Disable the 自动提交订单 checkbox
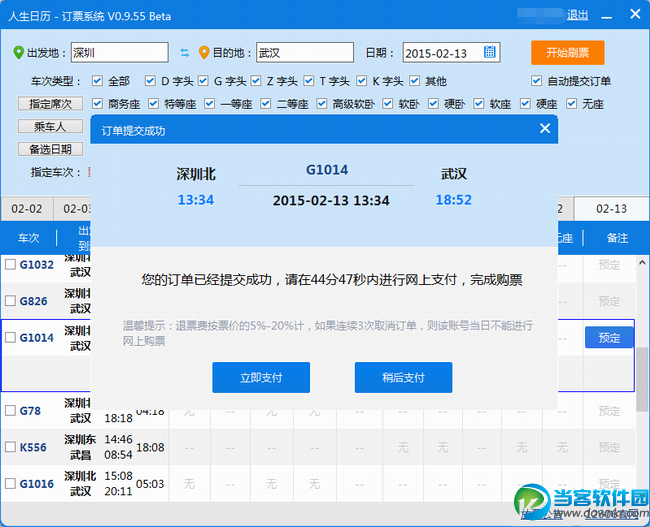650x527 pixels. point(537,81)
